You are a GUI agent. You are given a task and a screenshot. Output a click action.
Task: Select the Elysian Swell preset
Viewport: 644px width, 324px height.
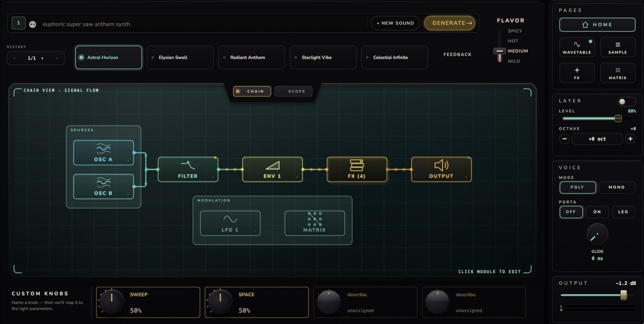[x=180, y=58]
